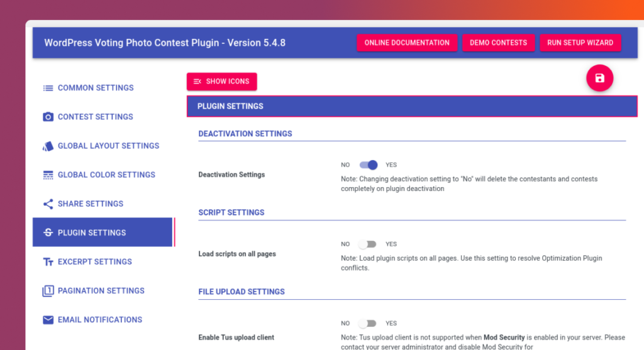This screenshot has width=644, height=350.
Task: Click the Common Settings list icon
Action: pyautogui.click(x=48, y=88)
